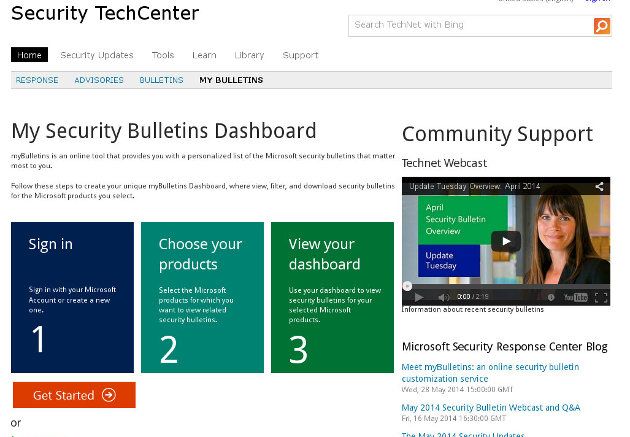Mute the video using the speaker icon
The height and width of the screenshot is (437, 630).
[443, 297]
